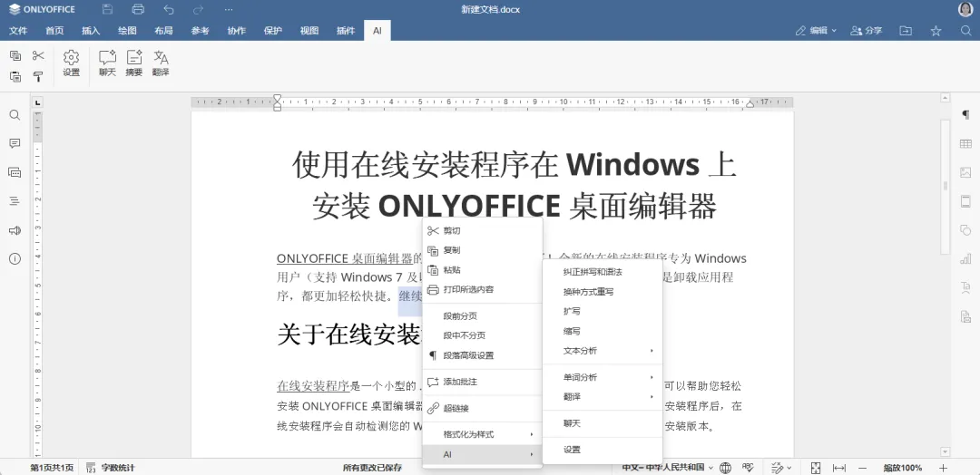The height and width of the screenshot is (475, 980).
Task: Choose 粘贴 from the context menu
Action: [x=483, y=270]
